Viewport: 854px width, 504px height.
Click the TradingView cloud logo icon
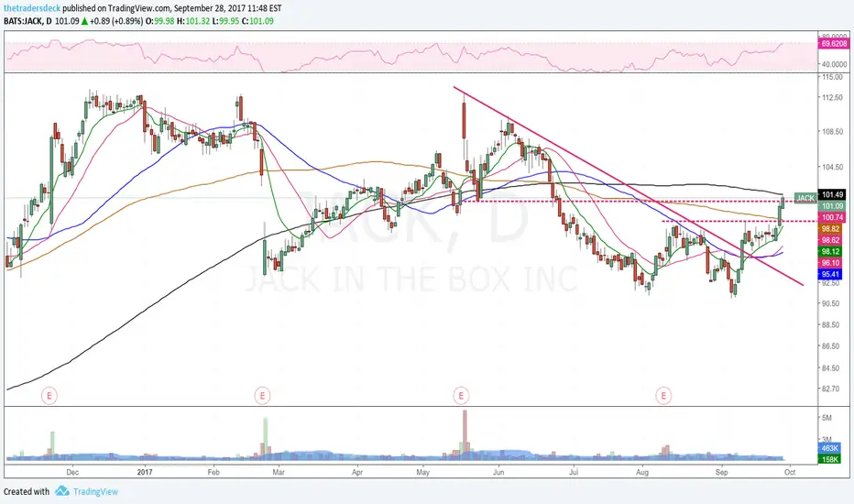[x=61, y=491]
